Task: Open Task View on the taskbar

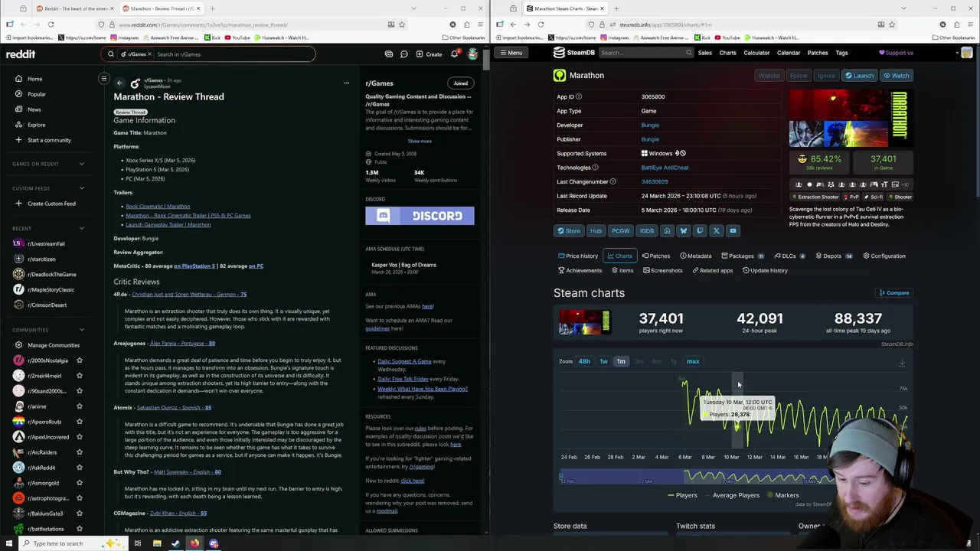Action: (137, 543)
